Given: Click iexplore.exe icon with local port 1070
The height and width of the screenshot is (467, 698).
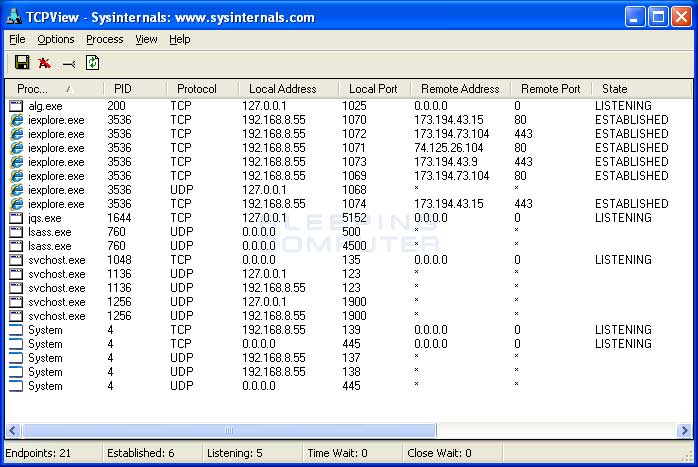Looking at the screenshot, I should (x=16, y=120).
